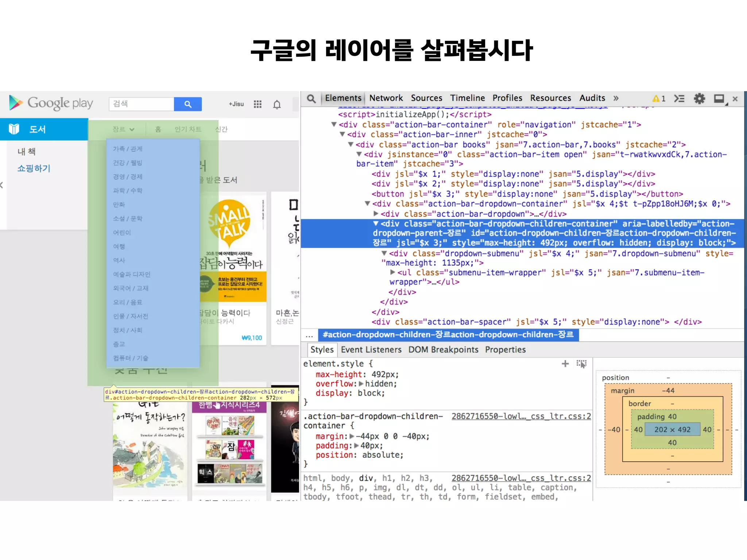Collapse the dropdown-children-container selected node
Screen dimensions: 747x560
[376, 223]
